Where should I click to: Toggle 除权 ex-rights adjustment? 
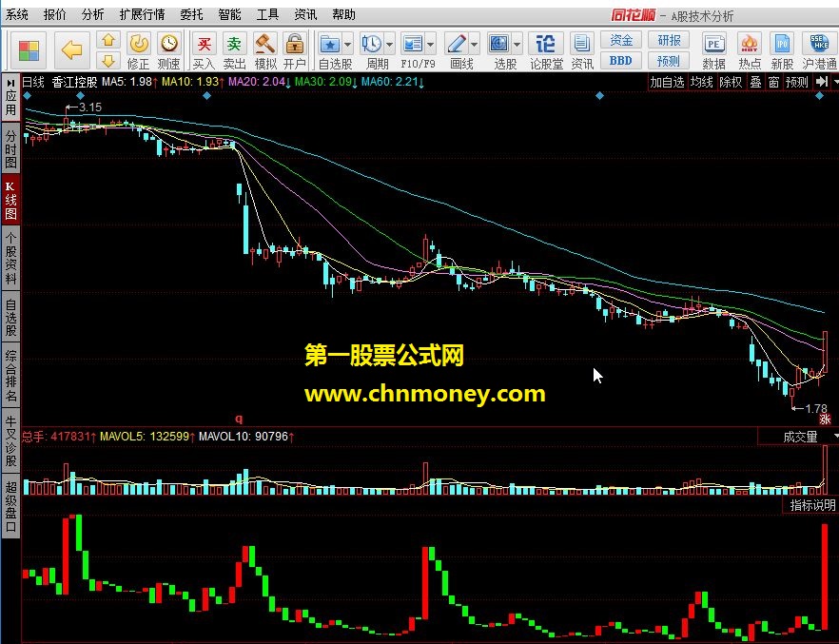(731, 82)
